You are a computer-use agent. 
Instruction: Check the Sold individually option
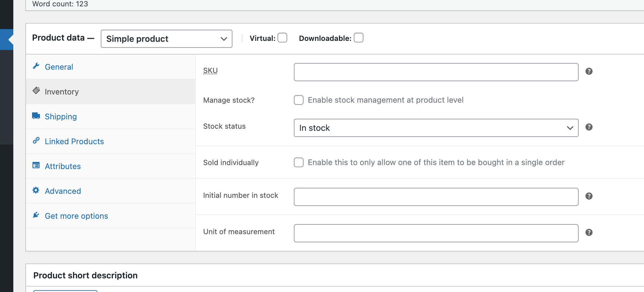click(x=299, y=163)
